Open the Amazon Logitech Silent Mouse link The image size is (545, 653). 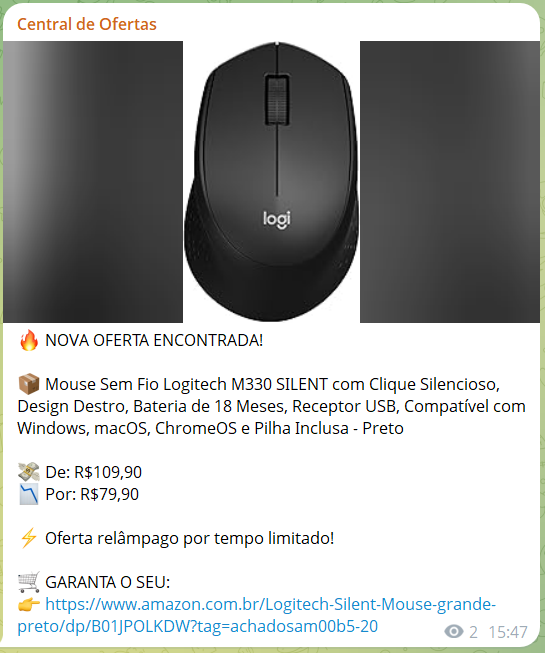[256, 615]
